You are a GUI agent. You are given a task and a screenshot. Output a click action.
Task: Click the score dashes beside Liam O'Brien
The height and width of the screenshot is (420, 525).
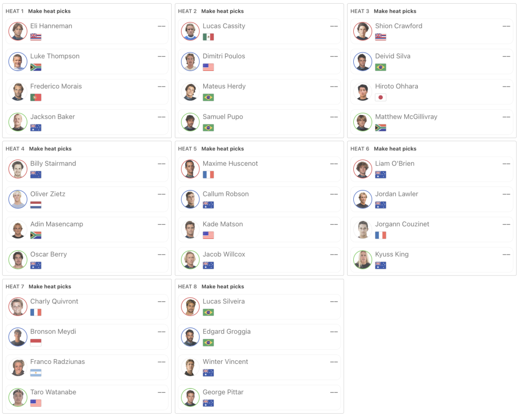click(x=507, y=164)
